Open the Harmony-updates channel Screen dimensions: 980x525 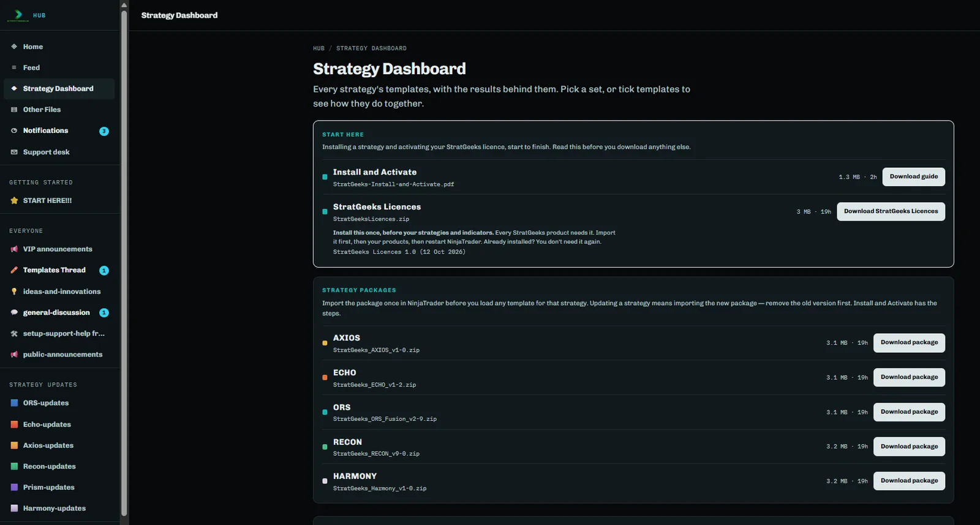(59, 508)
